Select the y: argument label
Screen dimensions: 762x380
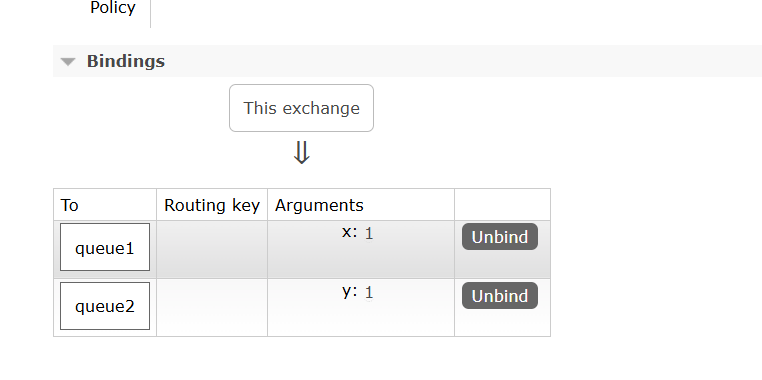coord(349,291)
